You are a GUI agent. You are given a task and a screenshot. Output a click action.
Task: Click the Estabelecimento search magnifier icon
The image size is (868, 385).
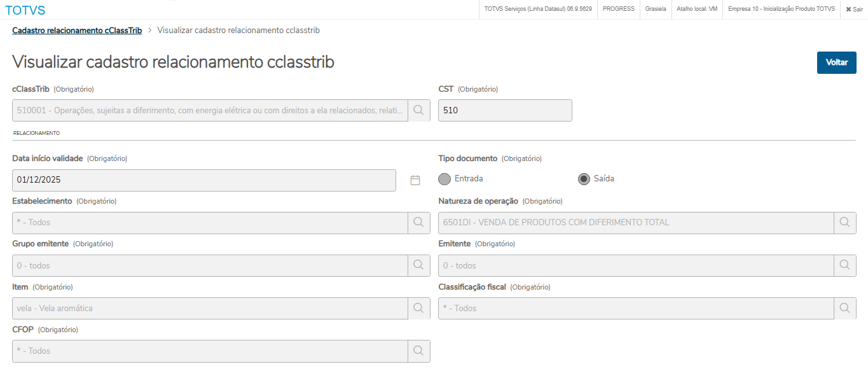tap(418, 223)
